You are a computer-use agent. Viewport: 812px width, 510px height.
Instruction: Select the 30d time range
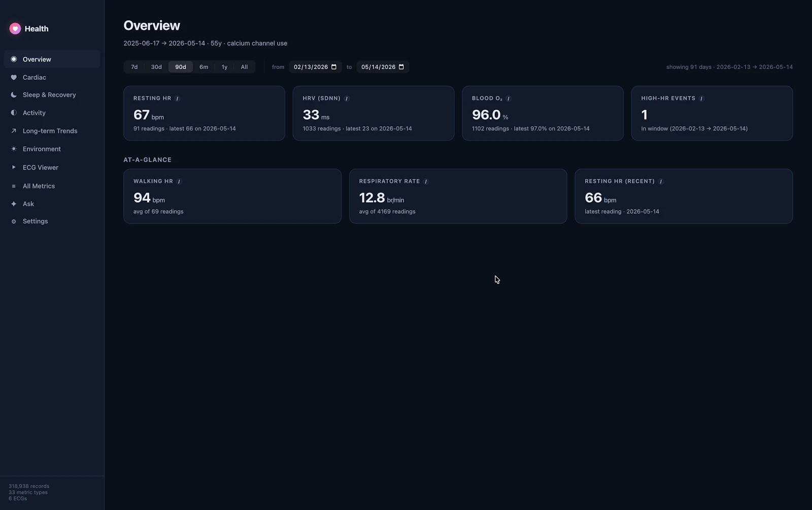coord(156,67)
